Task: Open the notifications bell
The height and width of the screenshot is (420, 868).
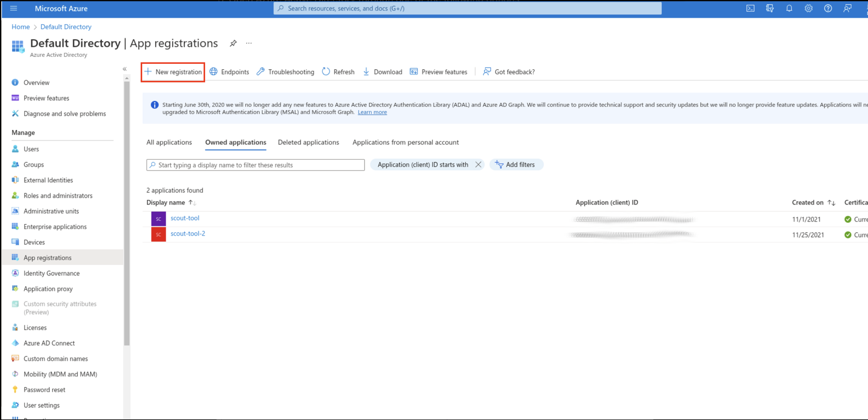Action: click(789, 8)
